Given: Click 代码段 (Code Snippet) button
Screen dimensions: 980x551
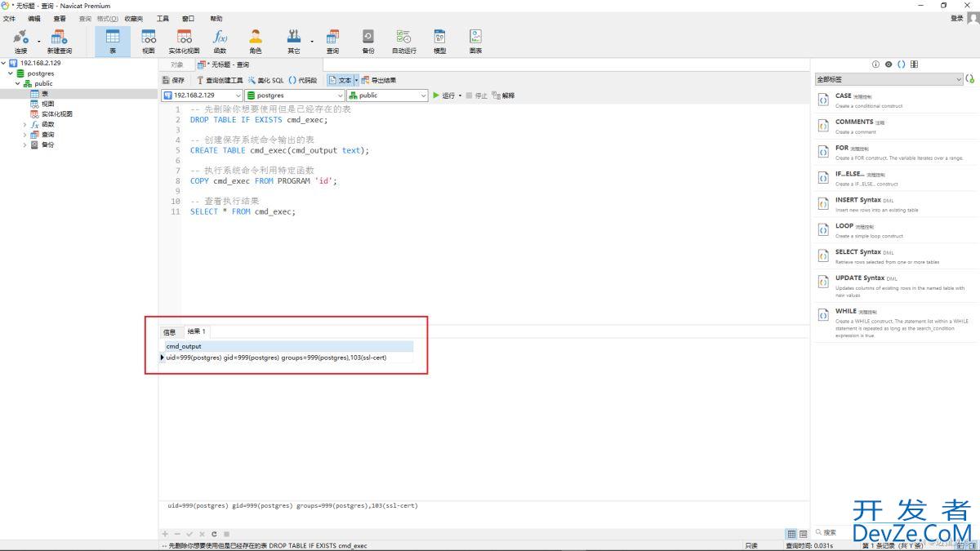Looking at the screenshot, I should 303,80.
